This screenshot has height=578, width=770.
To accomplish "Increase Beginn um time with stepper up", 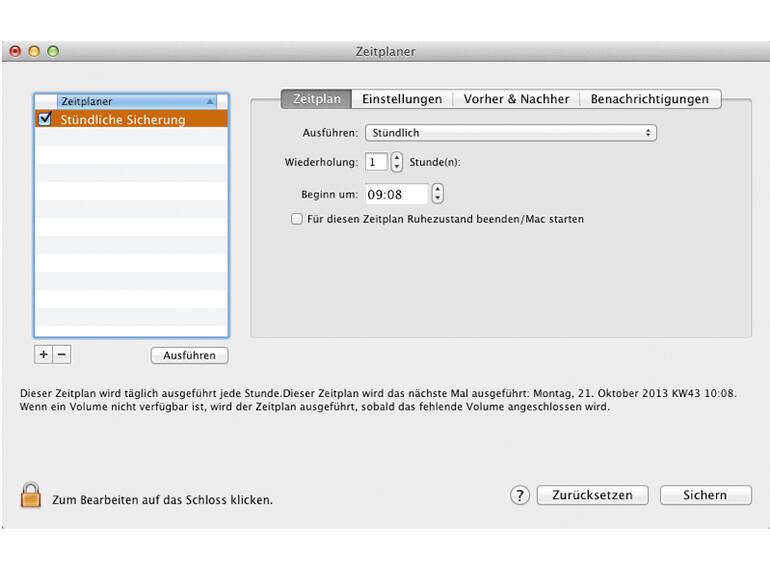I will pos(438,189).
